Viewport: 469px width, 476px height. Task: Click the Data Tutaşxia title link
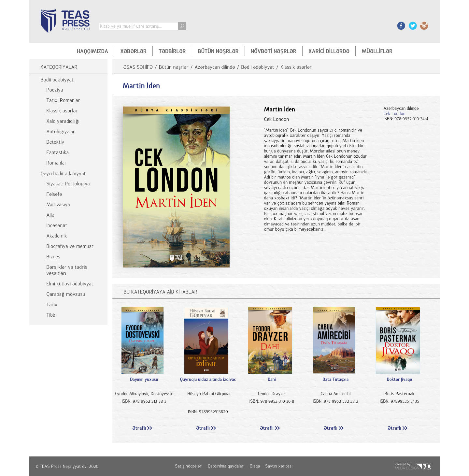pyautogui.click(x=335, y=380)
